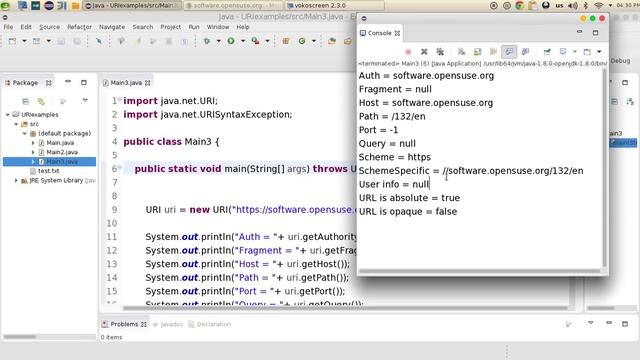Open the File menu

[x=8, y=27]
